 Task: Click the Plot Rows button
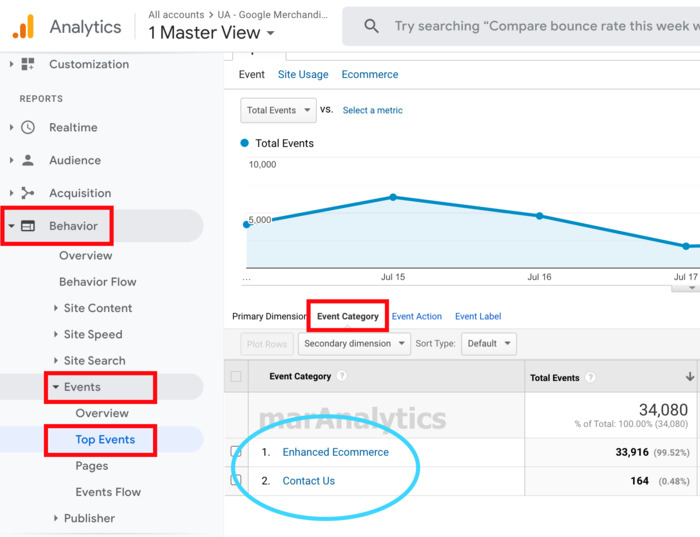click(x=267, y=344)
